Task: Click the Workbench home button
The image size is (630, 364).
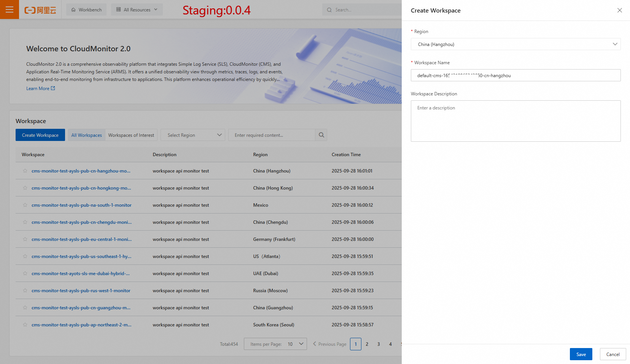Action: click(86, 10)
